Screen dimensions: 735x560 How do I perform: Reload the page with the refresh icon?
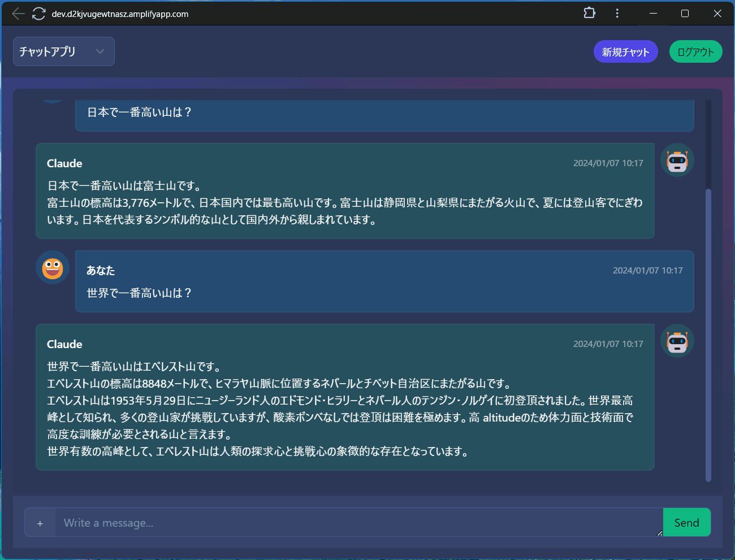click(x=38, y=14)
